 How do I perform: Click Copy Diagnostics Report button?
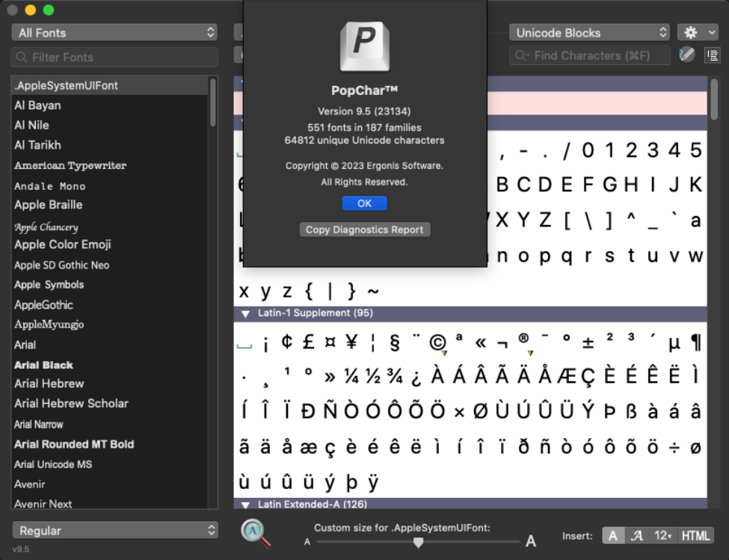[x=365, y=230]
